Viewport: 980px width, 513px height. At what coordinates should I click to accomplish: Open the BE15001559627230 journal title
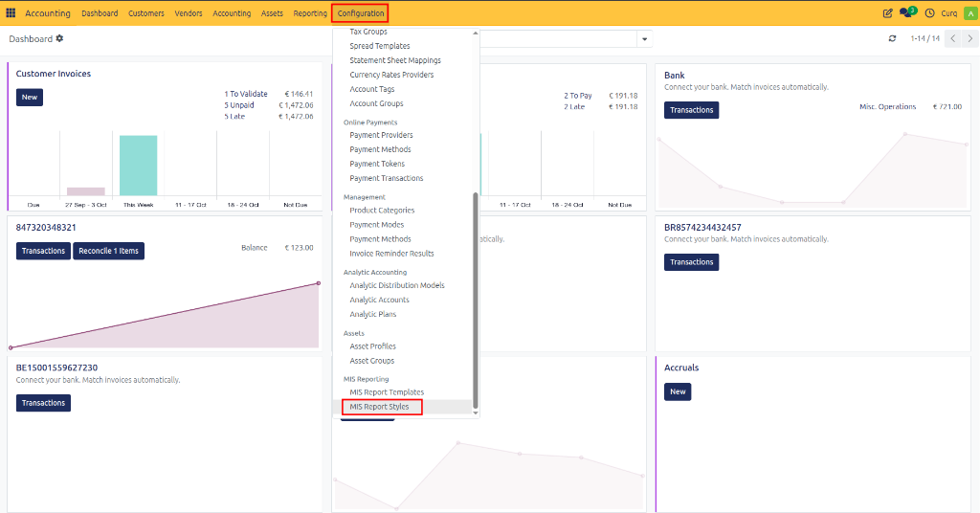pyautogui.click(x=56, y=368)
